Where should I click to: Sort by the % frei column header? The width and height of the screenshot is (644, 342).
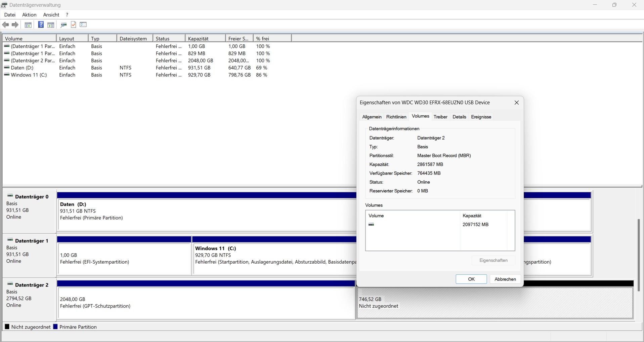click(x=272, y=39)
